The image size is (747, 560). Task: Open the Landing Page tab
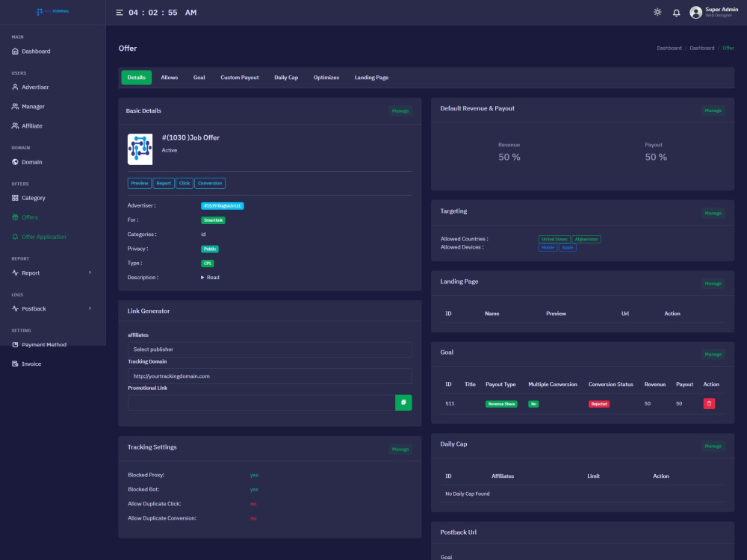click(x=371, y=78)
